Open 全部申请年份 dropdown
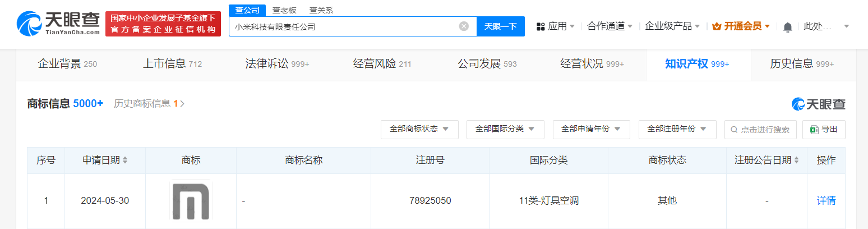868x229 pixels. [x=592, y=130]
